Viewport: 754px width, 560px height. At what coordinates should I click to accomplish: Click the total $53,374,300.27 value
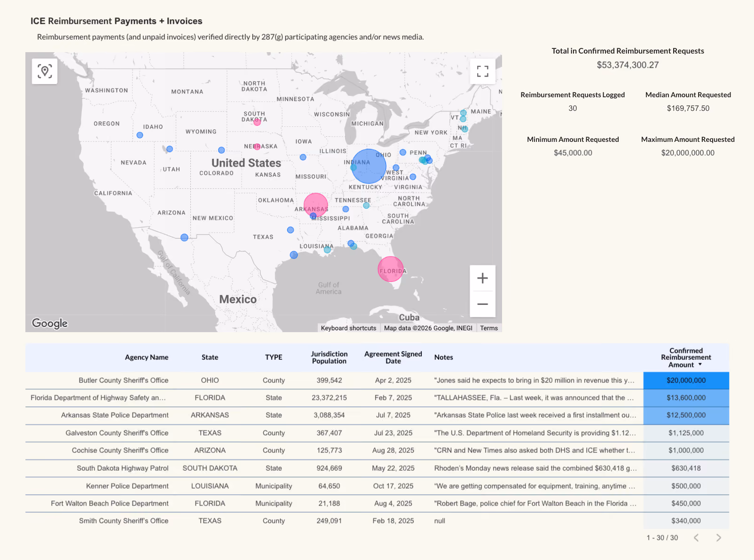[628, 65]
